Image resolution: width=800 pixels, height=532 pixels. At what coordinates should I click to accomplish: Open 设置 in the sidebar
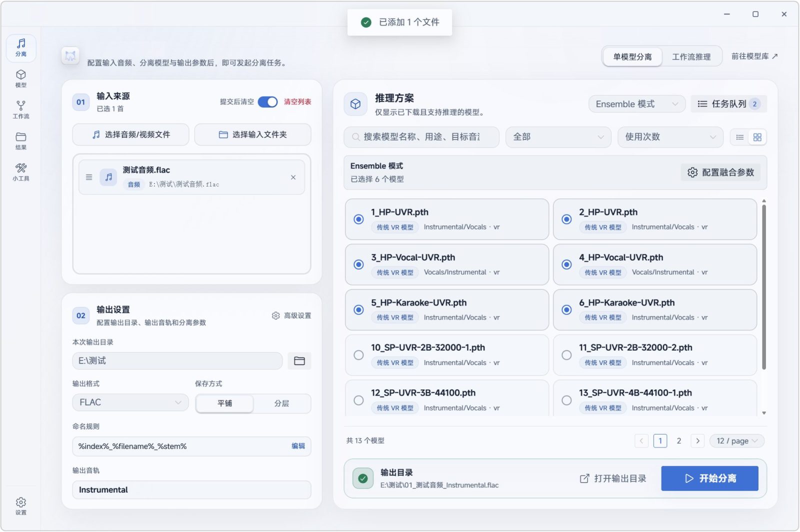pyautogui.click(x=21, y=506)
